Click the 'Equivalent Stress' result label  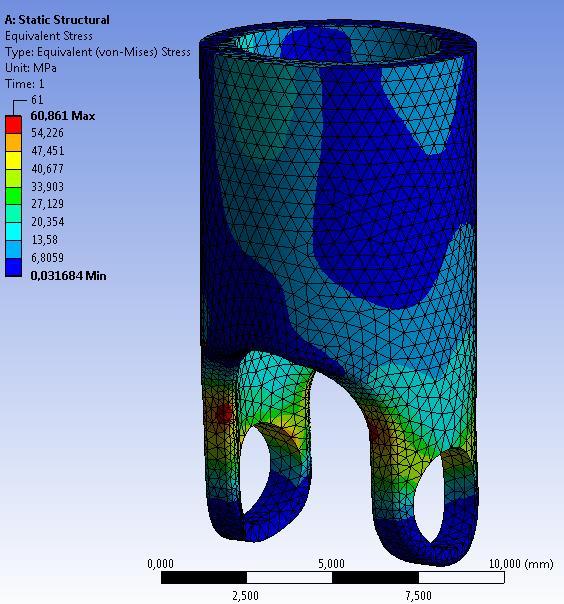49,36
